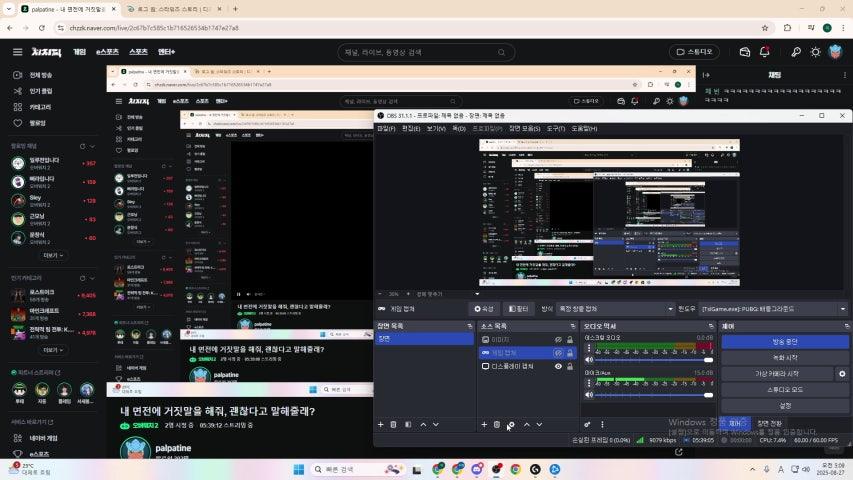
Task: Enable 스튜디오 모드 in OBS controls
Action: tap(784, 390)
